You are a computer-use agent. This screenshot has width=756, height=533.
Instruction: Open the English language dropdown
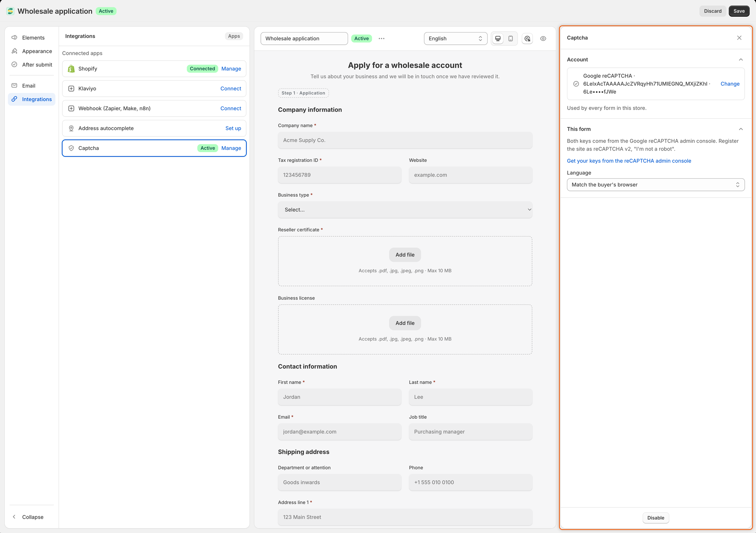(455, 38)
